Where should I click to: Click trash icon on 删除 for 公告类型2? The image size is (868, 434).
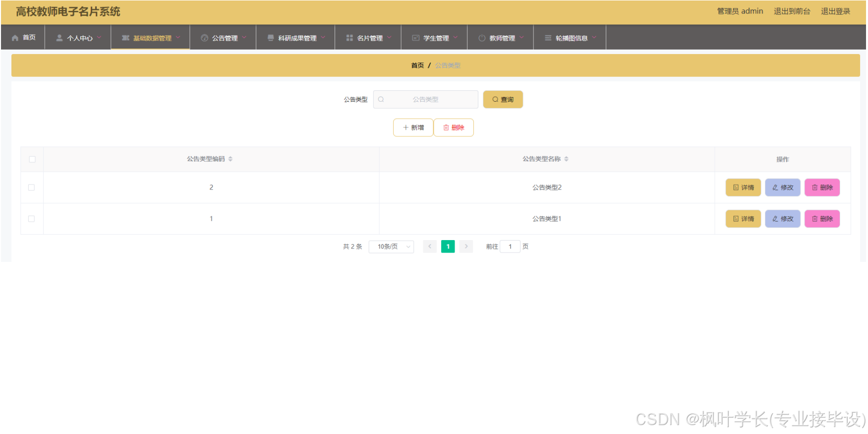(815, 187)
